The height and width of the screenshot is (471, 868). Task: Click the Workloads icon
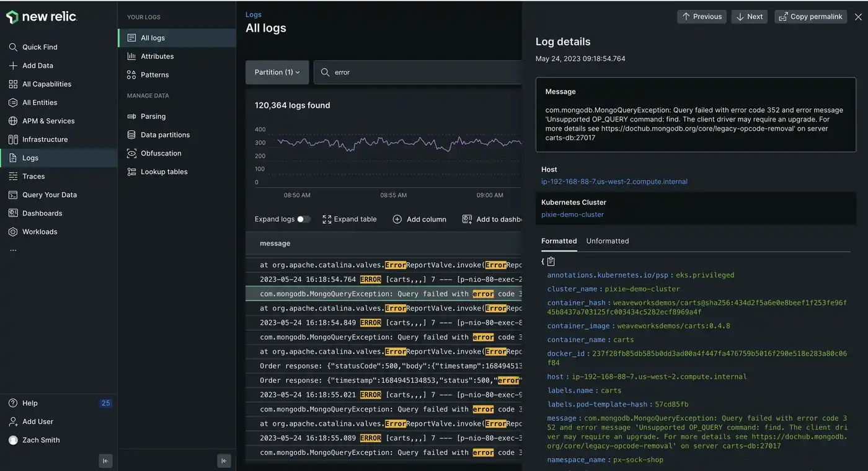coord(13,232)
